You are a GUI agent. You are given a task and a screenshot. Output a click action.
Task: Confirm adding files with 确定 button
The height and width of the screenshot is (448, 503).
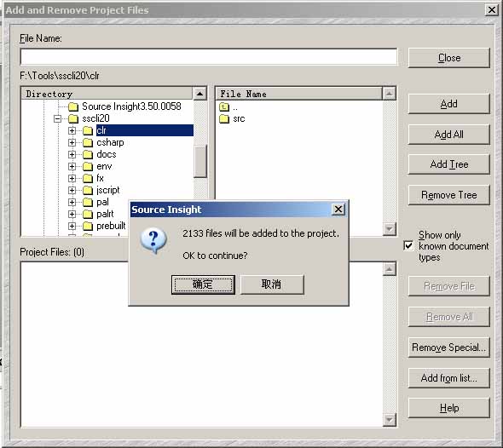(x=203, y=284)
